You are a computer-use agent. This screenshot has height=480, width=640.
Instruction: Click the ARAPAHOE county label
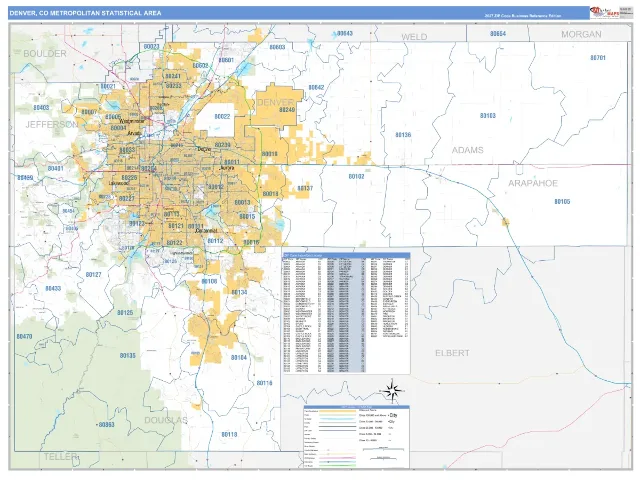(533, 183)
